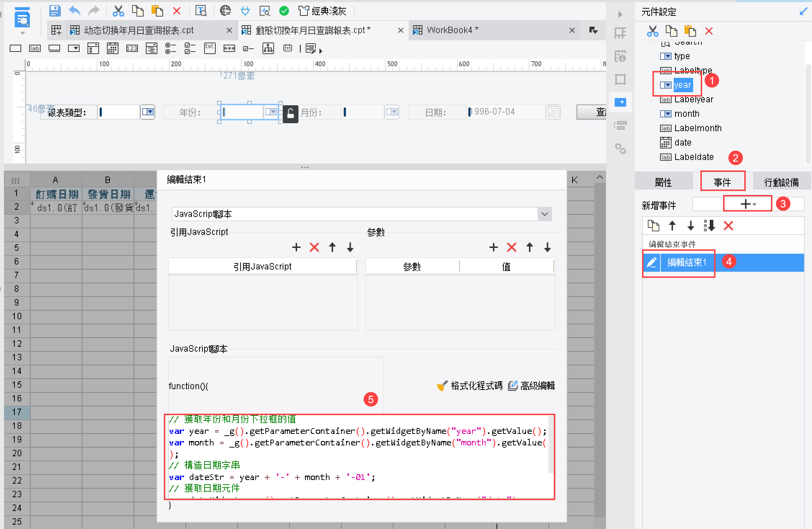The image size is (812, 529).
Task: Click the scissors Cut icon in main toolbar
Action: 118,11
